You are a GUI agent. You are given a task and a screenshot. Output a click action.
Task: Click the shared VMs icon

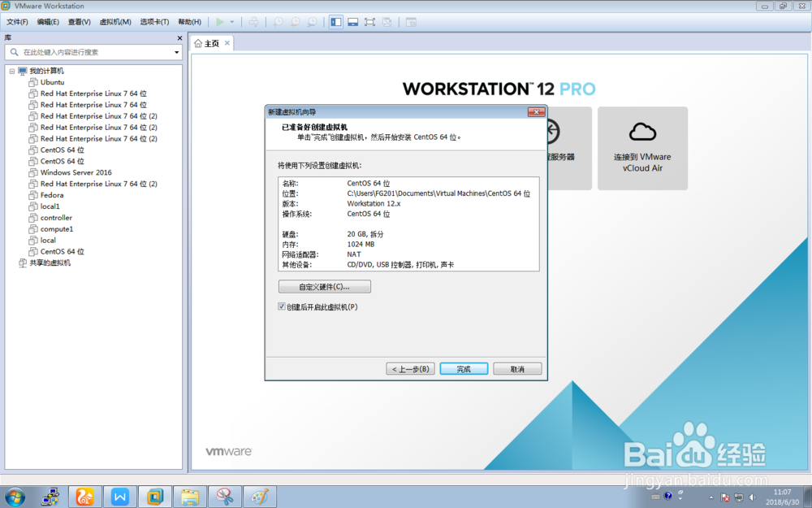pyautogui.click(x=22, y=263)
